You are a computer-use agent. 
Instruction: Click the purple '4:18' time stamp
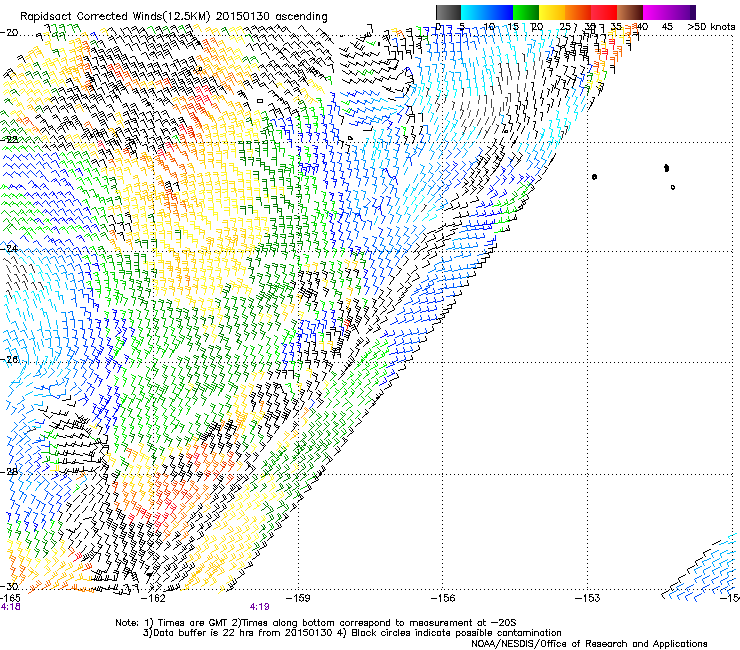click(x=10, y=607)
